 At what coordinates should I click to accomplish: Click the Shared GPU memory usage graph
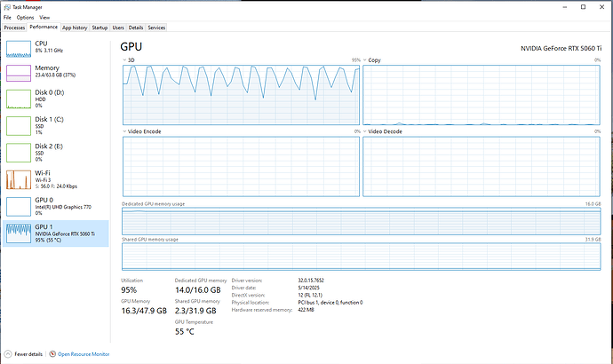pyautogui.click(x=362, y=257)
